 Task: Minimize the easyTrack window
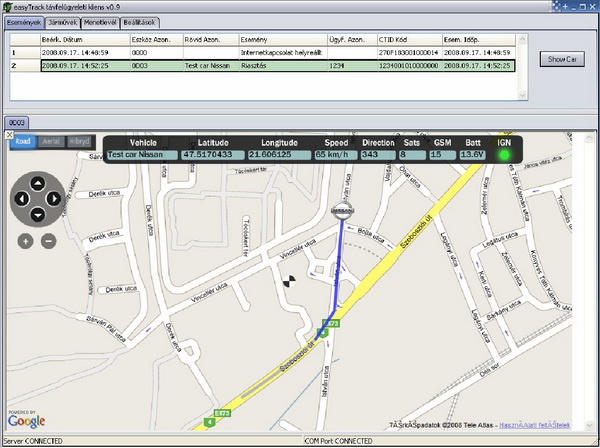point(574,7)
